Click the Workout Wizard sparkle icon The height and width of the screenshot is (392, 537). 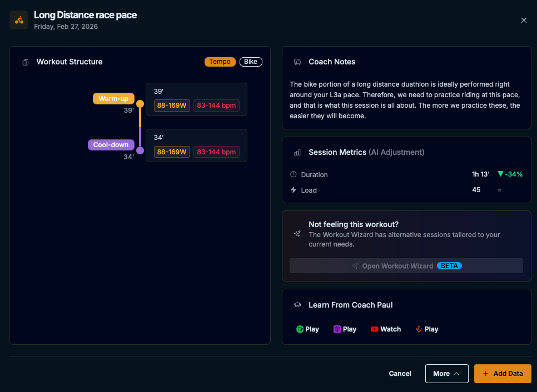click(297, 234)
